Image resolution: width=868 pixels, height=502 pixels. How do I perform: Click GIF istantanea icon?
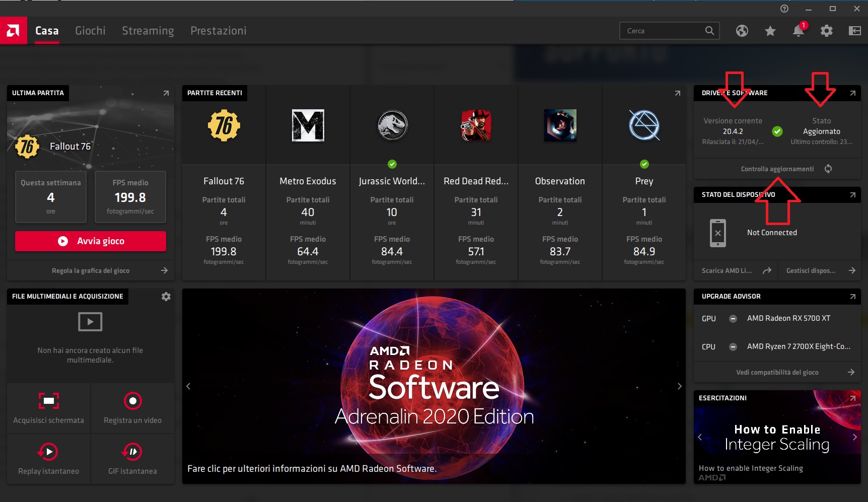click(132, 452)
